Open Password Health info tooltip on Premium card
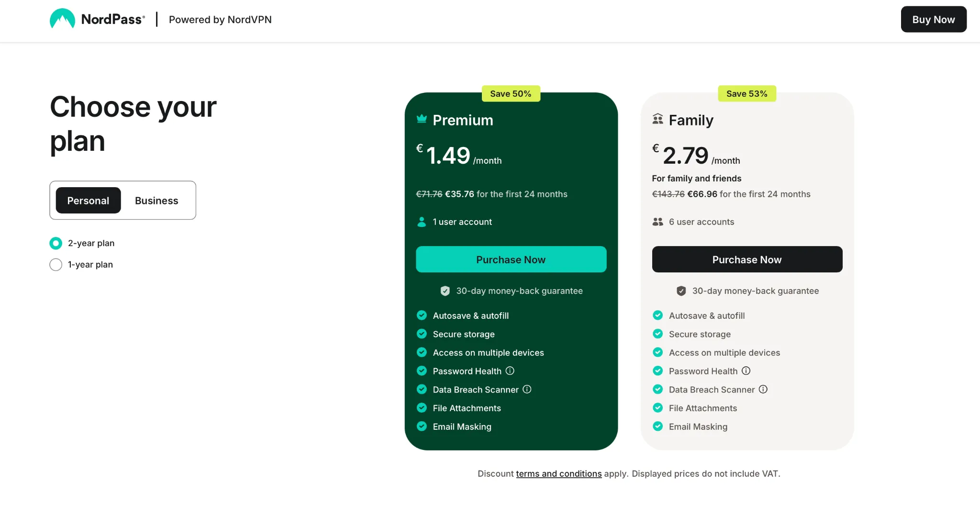This screenshot has height=505, width=980. coord(510,370)
